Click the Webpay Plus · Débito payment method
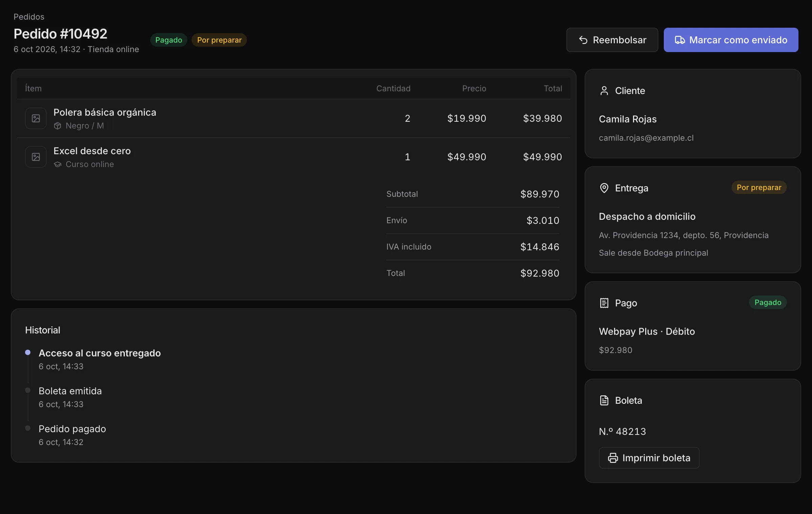The height and width of the screenshot is (514, 812). tap(647, 331)
